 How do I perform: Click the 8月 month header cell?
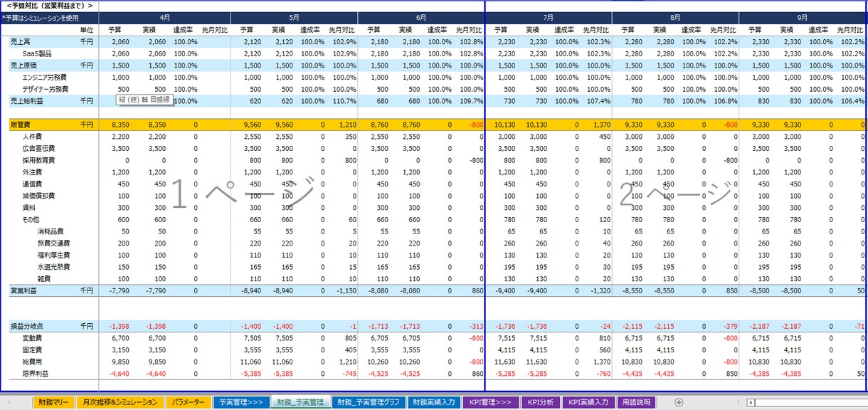pos(675,17)
